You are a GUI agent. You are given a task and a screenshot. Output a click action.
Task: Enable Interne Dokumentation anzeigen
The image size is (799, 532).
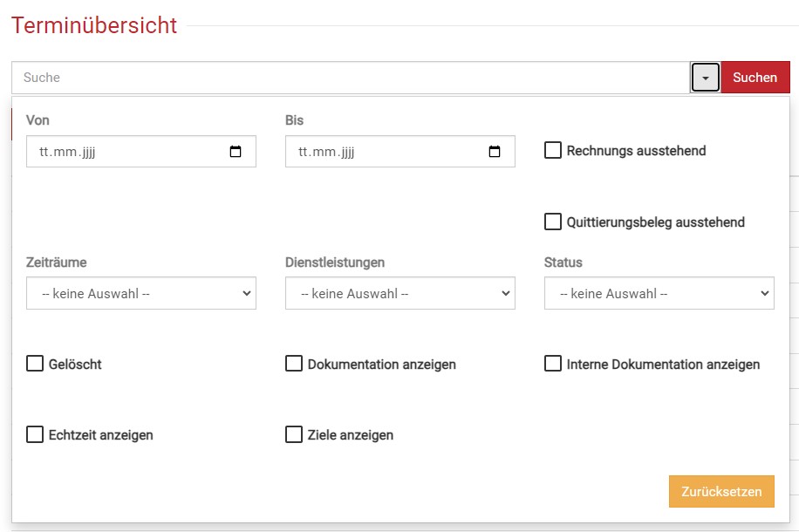[553, 364]
